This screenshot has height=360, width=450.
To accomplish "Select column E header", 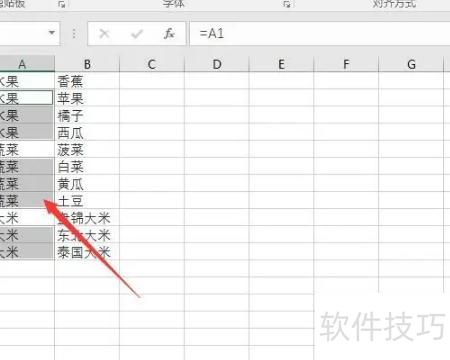I will pos(281,64).
